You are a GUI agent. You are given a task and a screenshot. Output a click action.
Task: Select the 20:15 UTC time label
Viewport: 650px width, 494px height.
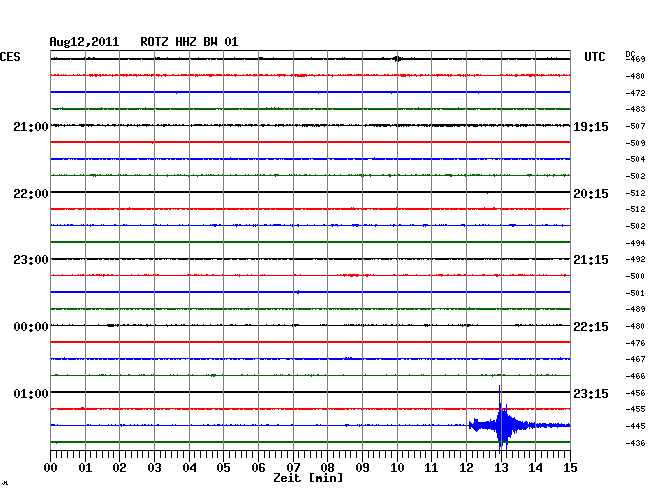coord(591,194)
